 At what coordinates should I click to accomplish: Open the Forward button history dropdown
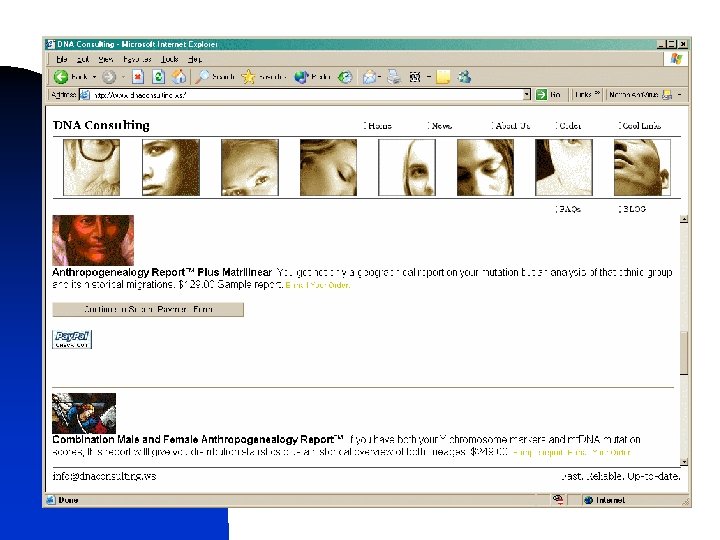point(123,77)
